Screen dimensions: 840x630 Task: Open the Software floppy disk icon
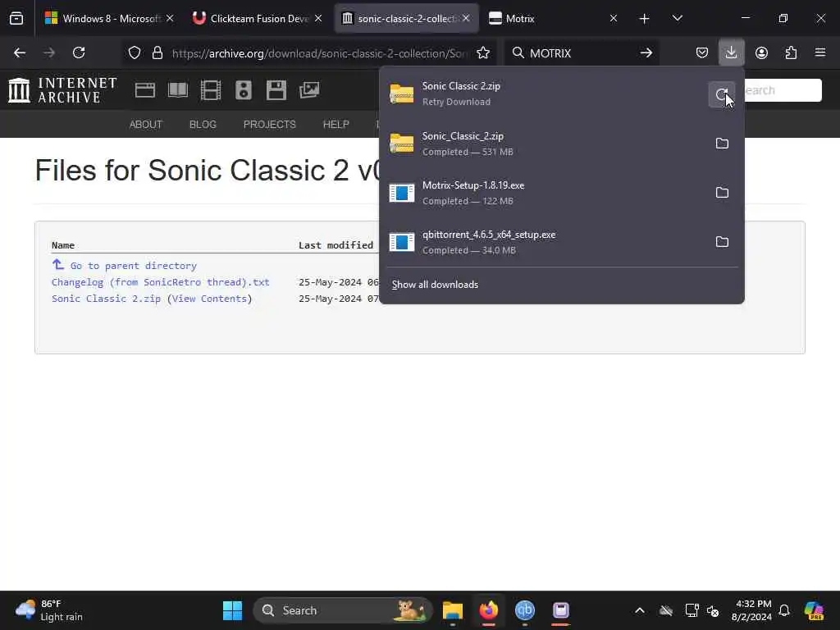276,90
